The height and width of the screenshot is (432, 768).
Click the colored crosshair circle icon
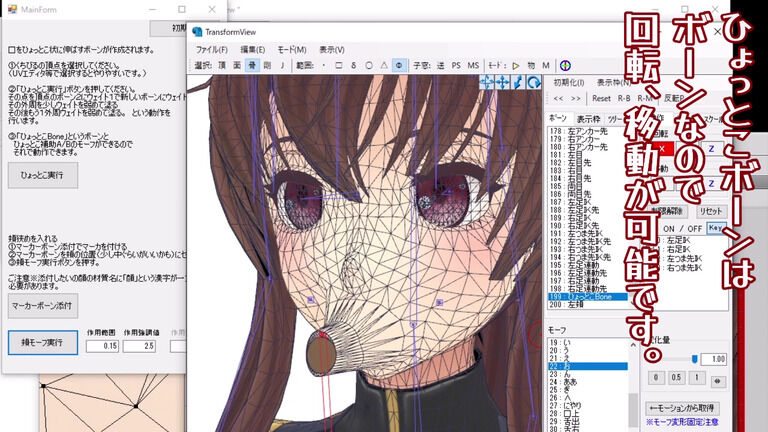point(565,66)
